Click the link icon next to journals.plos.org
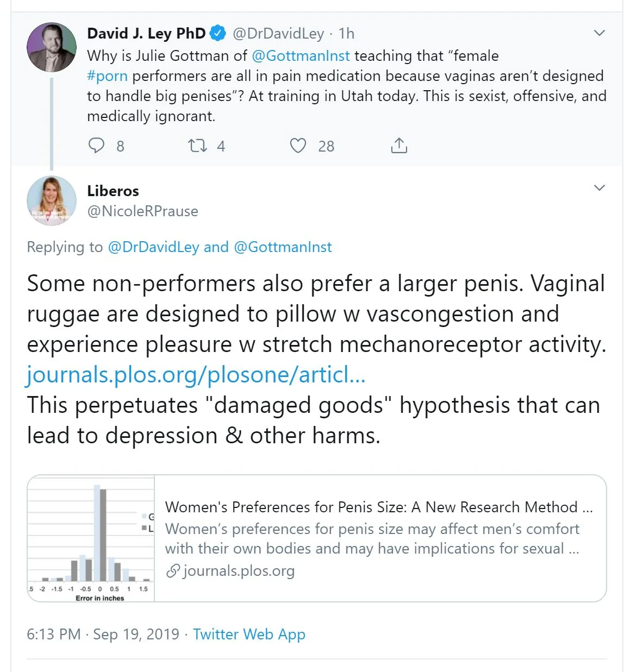Image resolution: width=637 pixels, height=672 pixels. coord(173,571)
